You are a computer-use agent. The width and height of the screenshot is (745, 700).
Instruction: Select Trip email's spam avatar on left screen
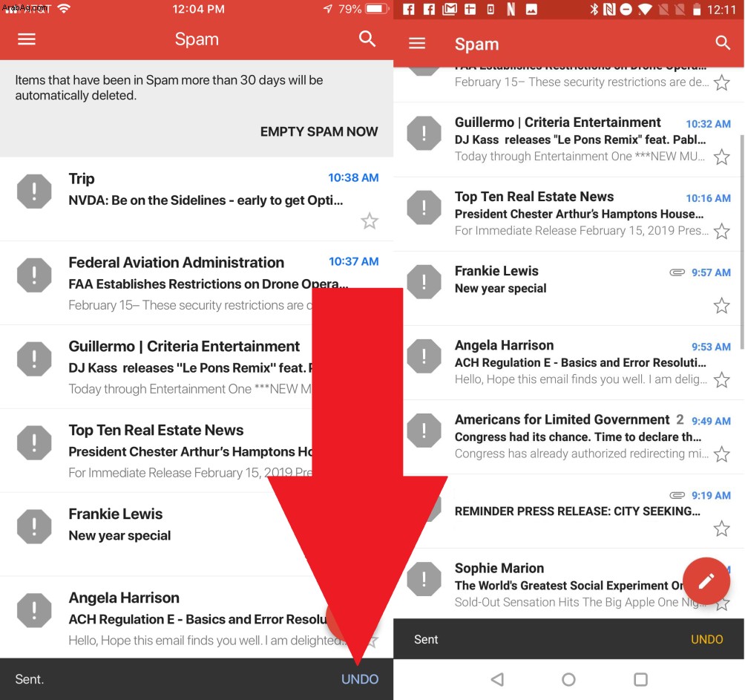34,192
